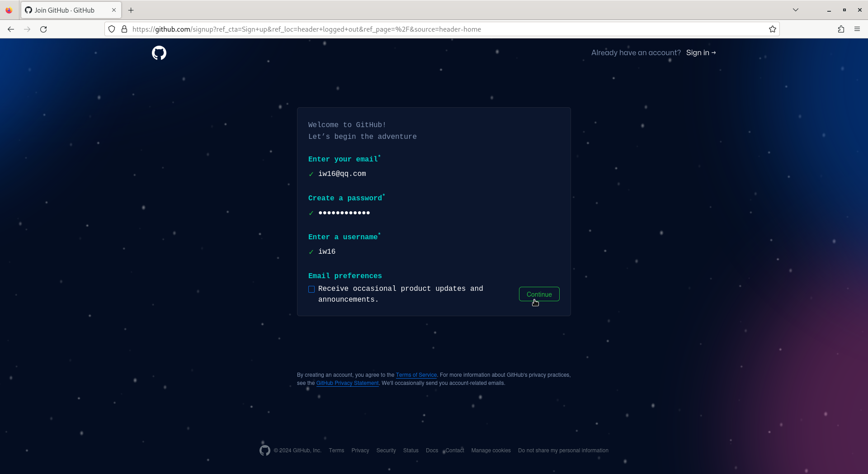
Task: Open the GitHub Privacy Statement link
Action: tap(347, 383)
